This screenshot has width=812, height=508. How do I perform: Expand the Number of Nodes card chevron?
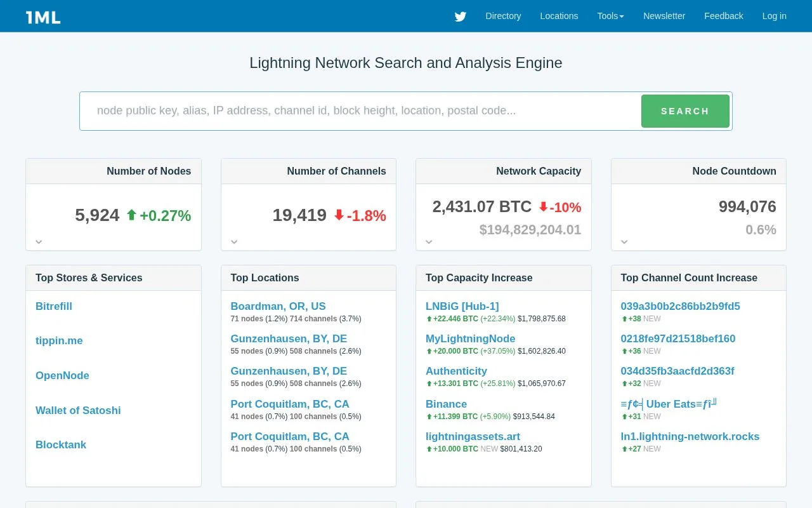click(x=39, y=241)
